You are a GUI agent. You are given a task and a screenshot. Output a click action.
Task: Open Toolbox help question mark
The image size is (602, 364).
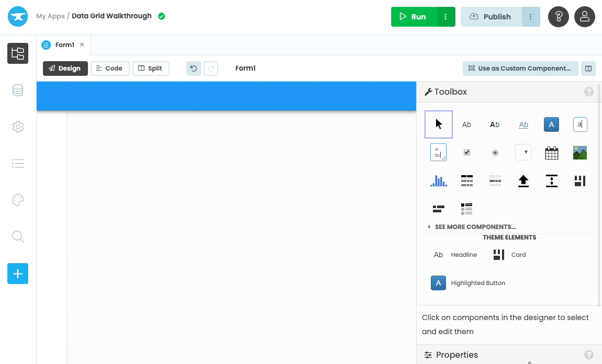588,92
